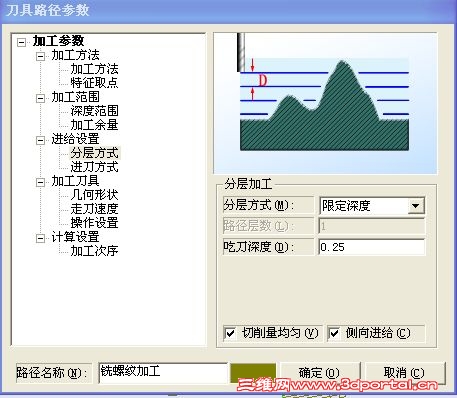This screenshot has height=398, width=457.
Task: Toggle the 切削量均匀 checkbox
Action: pos(230,333)
